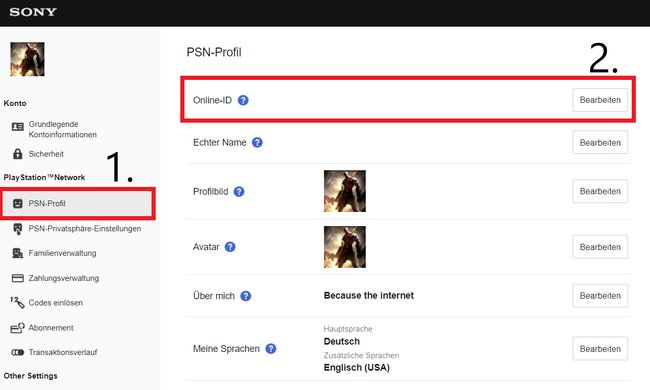This screenshot has width=650, height=390.
Task: Click the Familienverwaltung family icon
Action: pyautogui.click(x=17, y=253)
